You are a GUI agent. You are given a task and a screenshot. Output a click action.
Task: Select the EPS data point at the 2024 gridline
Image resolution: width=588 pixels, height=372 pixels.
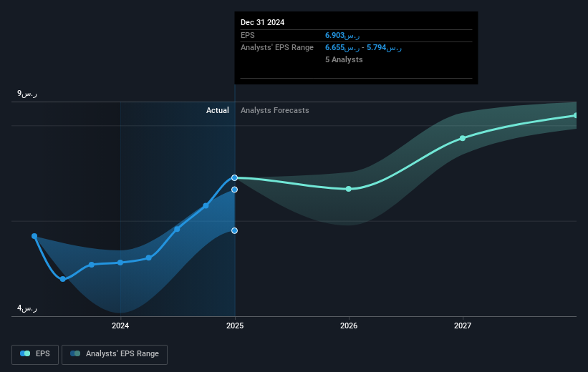120,263
